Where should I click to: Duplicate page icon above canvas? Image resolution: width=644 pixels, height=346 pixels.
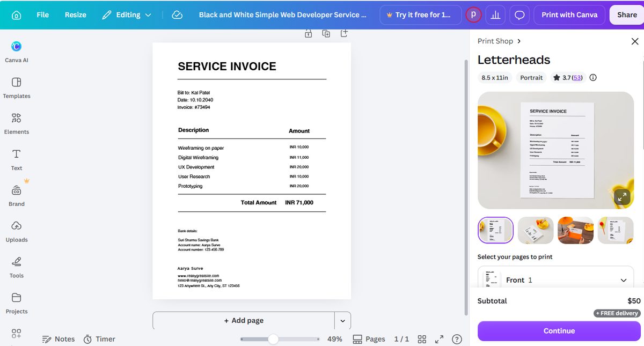326,33
